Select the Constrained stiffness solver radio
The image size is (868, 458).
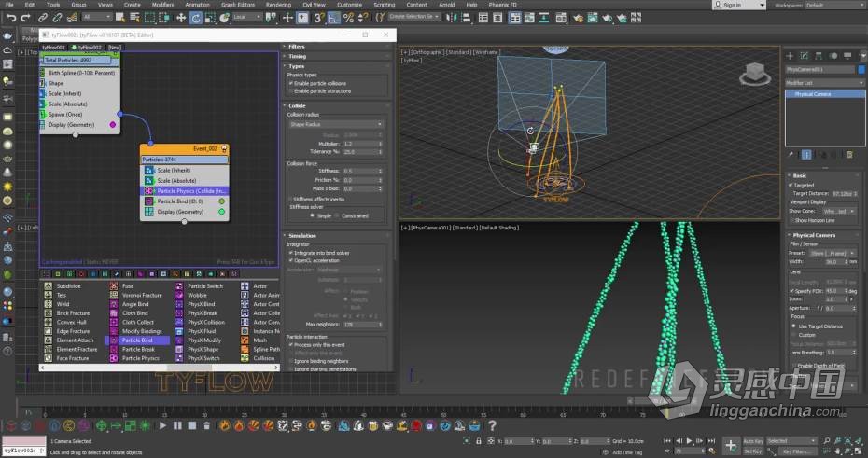coord(337,215)
